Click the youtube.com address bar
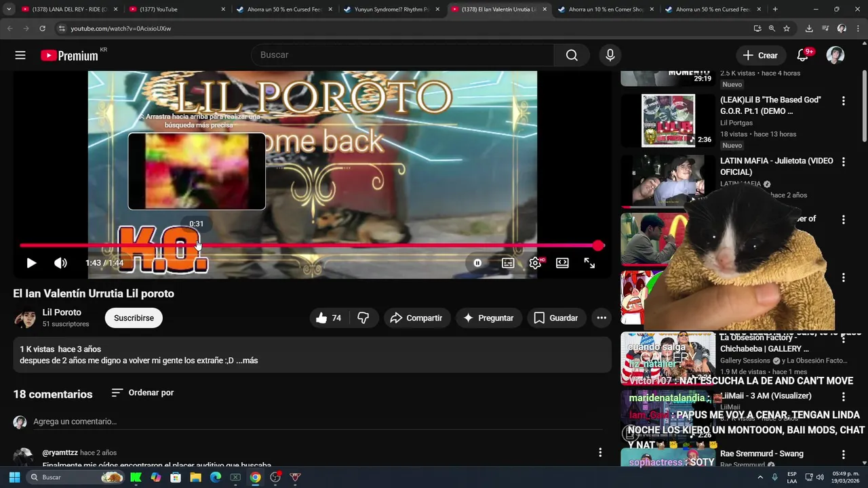 (400, 28)
